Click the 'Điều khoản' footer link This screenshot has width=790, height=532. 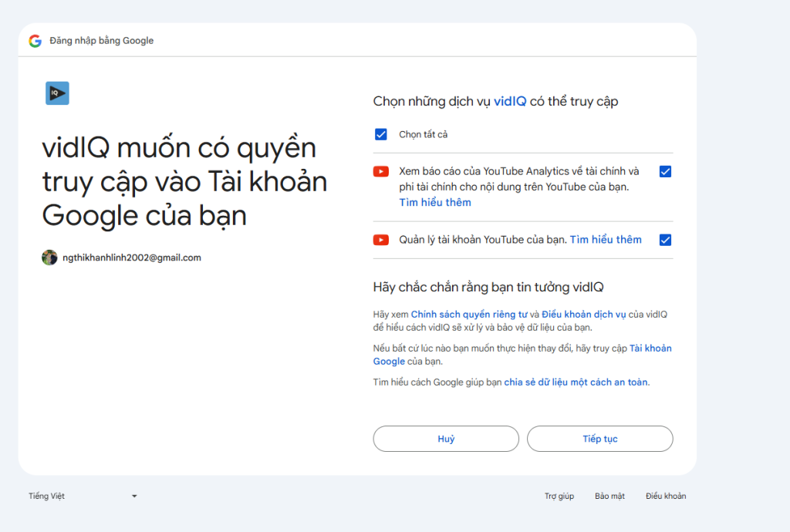(x=665, y=496)
